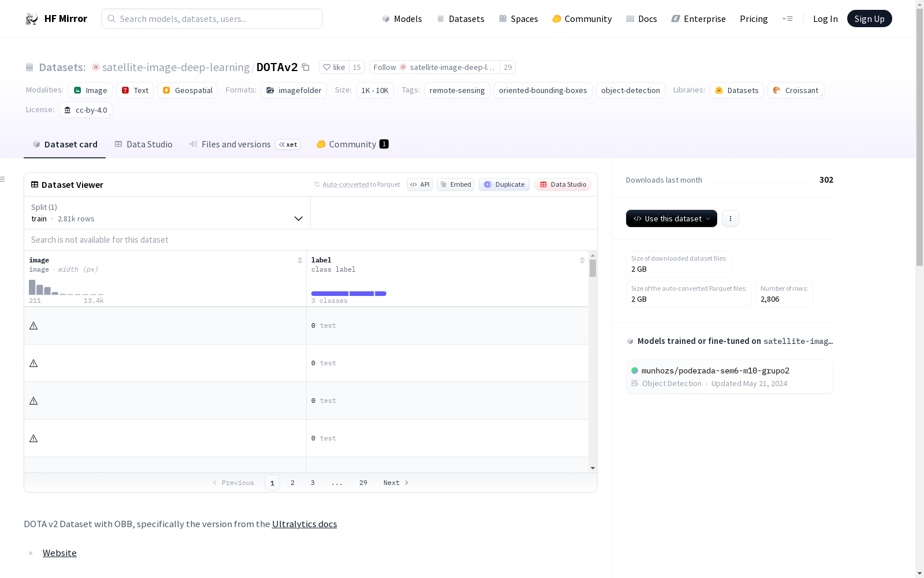Click the Text modality tag
This screenshot has width=924, height=578.
pos(135,90)
